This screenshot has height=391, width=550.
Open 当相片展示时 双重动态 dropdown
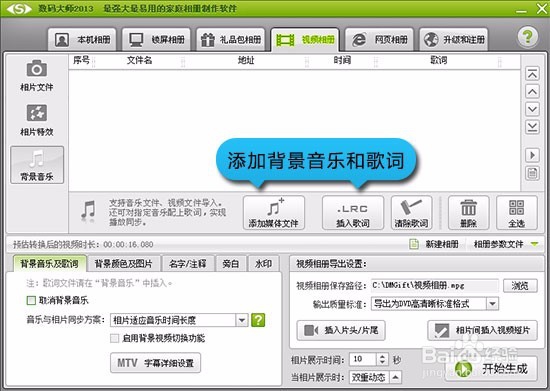[375, 377]
